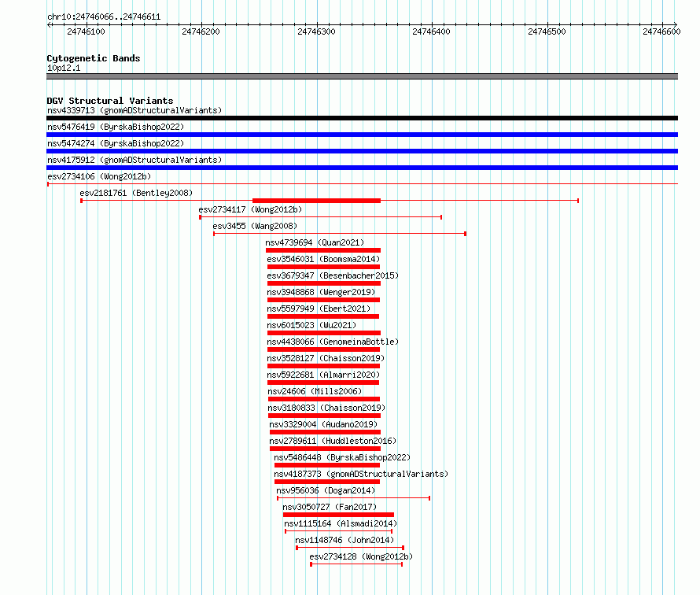Select the red nsv4739694 Quan2021 bar
The height and width of the screenshot is (595, 700).
tap(323, 250)
